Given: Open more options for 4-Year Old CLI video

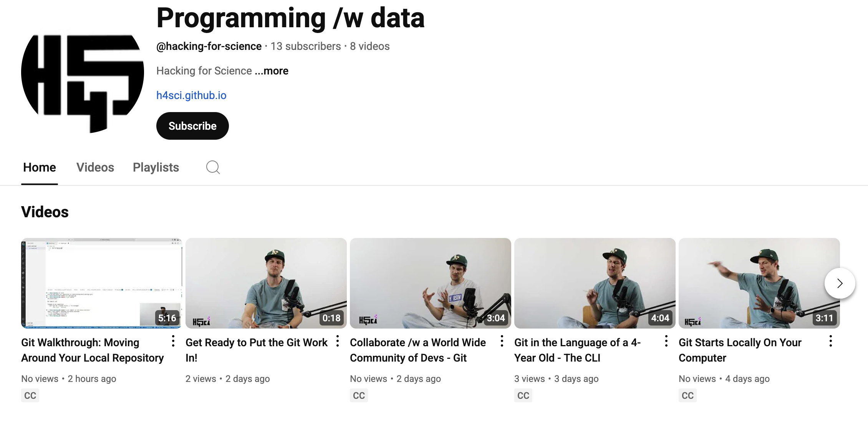Looking at the screenshot, I should point(666,341).
